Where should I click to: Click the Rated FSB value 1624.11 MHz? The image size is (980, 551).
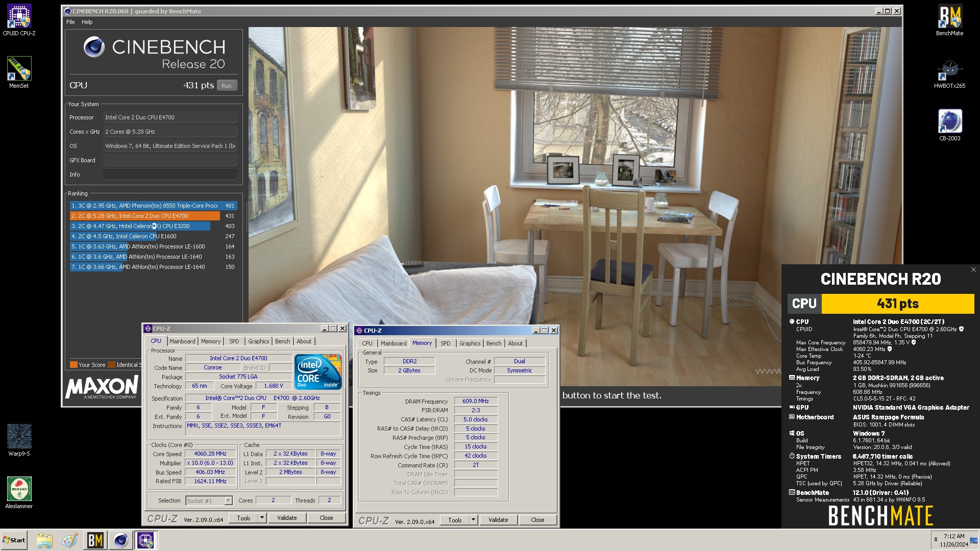[210, 482]
